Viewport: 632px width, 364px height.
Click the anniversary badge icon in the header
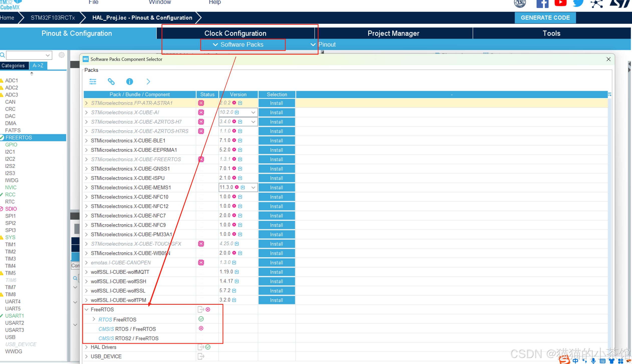click(520, 4)
